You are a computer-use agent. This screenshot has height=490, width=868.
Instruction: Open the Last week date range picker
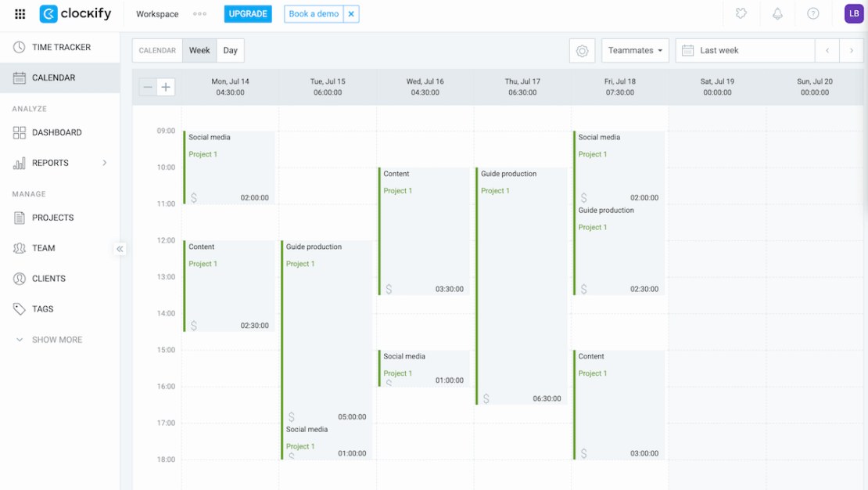click(744, 51)
